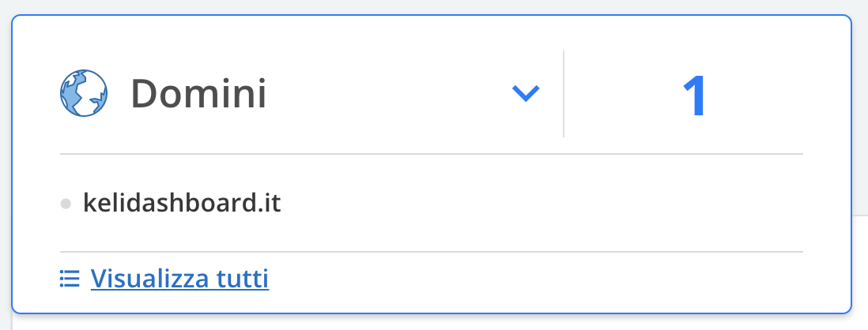View all domains via Visualizza tutti
Image resolution: width=868 pixels, height=330 pixels.
coord(179,279)
